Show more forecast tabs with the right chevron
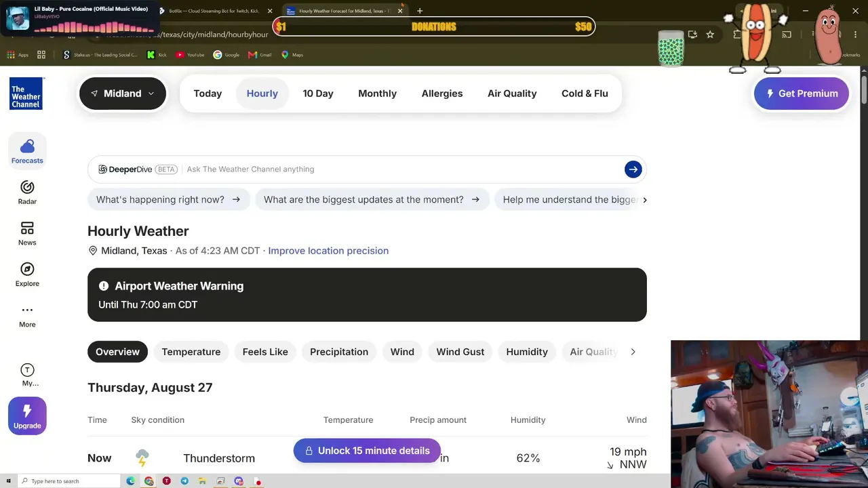868x488 pixels. pos(633,352)
